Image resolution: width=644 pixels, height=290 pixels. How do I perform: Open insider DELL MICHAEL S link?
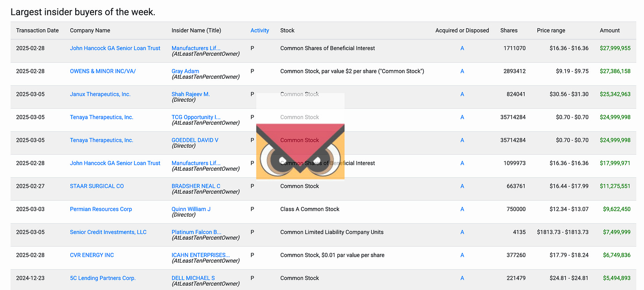pyautogui.click(x=193, y=278)
